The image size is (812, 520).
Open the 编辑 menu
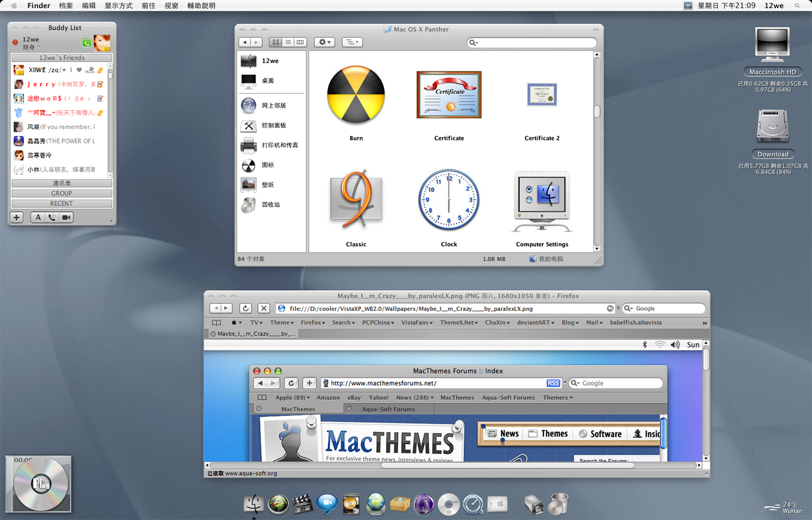click(x=89, y=6)
